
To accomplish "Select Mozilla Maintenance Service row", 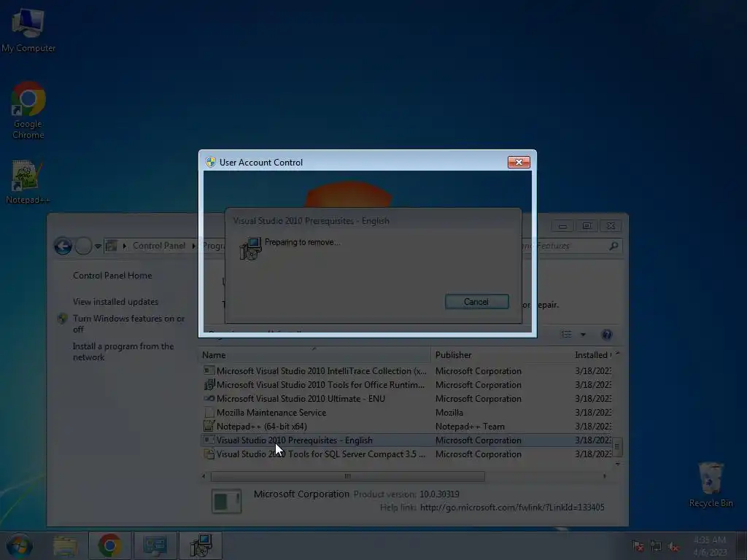I will pos(406,413).
